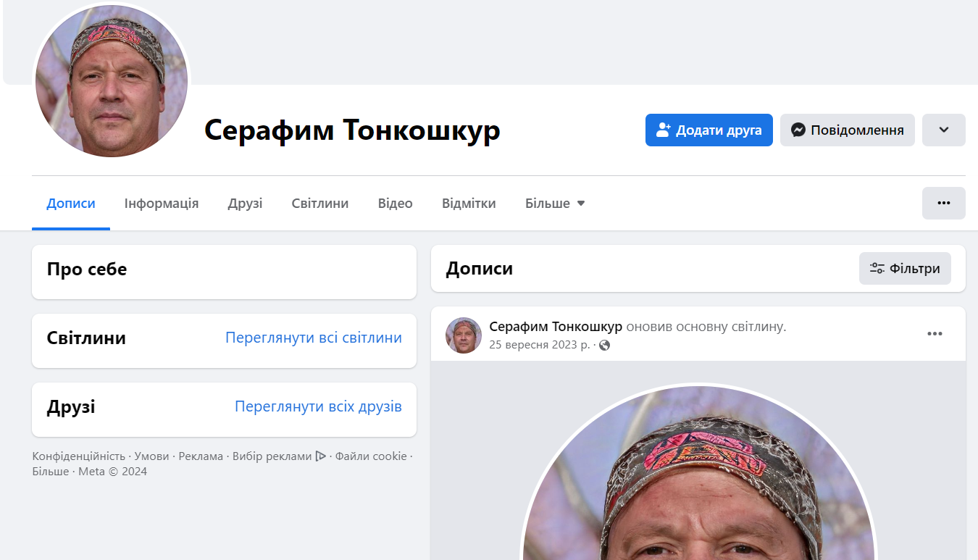Open the Відмітки tab
The height and width of the screenshot is (560, 978).
[x=469, y=204]
